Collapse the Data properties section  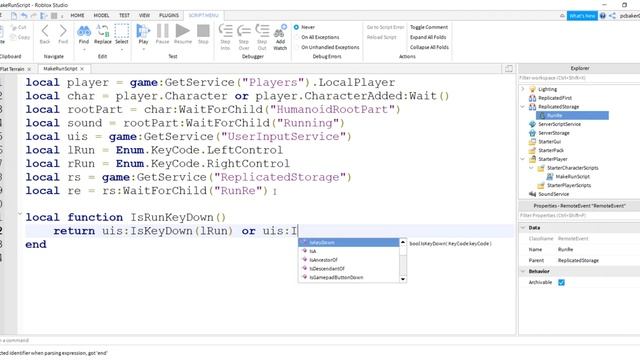pyautogui.click(x=523, y=227)
